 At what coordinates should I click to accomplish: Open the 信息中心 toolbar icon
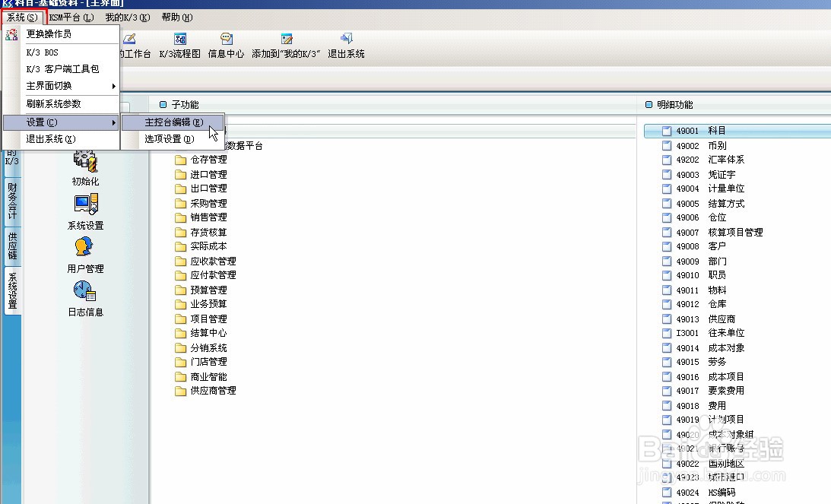click(x=227, y=43)
